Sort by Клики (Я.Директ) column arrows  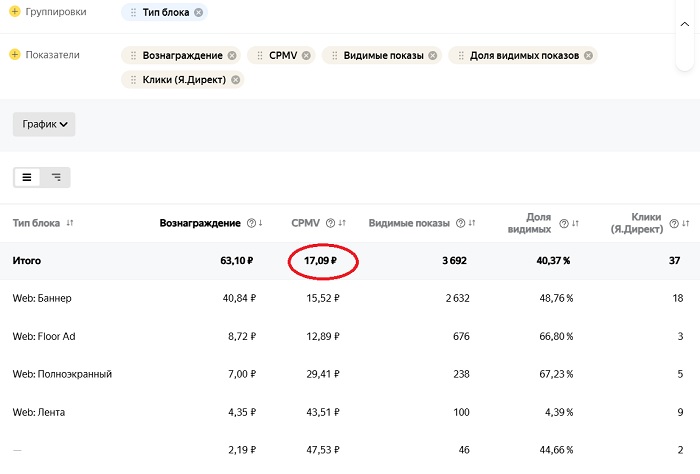(686, 223)
